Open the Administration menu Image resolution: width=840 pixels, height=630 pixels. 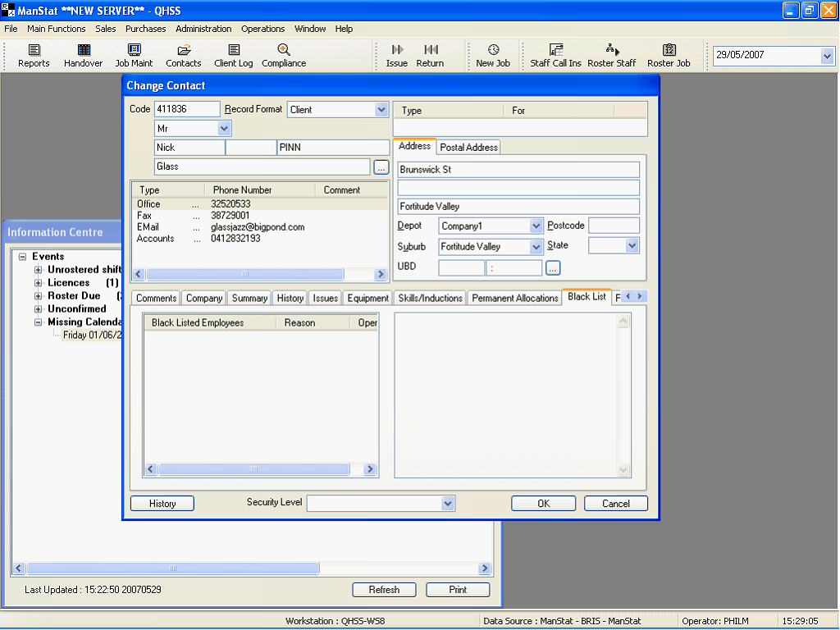pyautogui.click(x=203, y=29)
